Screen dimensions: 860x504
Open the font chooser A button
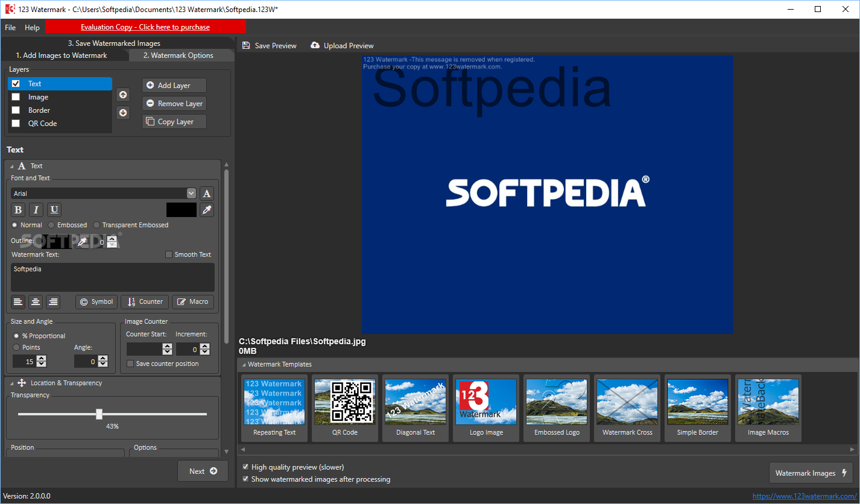tap(207, 194)
